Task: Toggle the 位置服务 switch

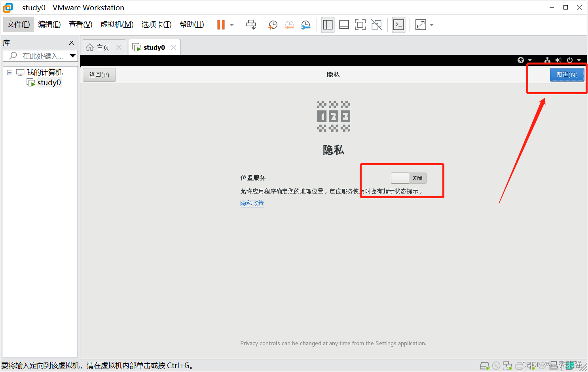Action: tap(409, 178)
